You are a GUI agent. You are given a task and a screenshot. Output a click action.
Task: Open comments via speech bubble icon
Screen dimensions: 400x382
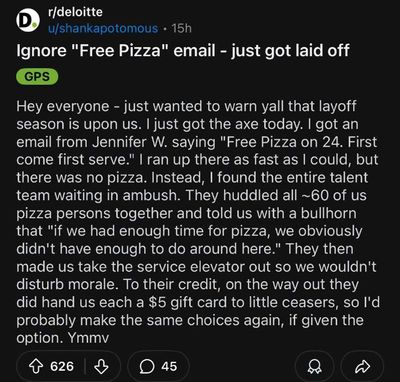tap(145, 366)
